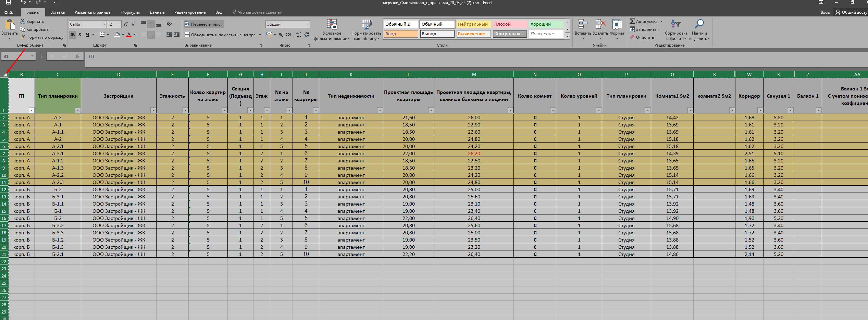Align cell text to the left
868x320 pixels.
144,35
